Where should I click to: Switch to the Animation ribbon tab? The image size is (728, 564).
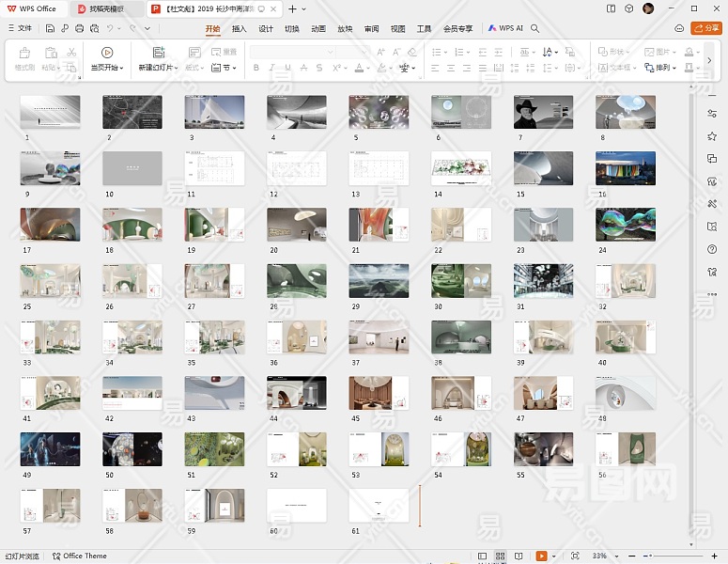(318, 29)
